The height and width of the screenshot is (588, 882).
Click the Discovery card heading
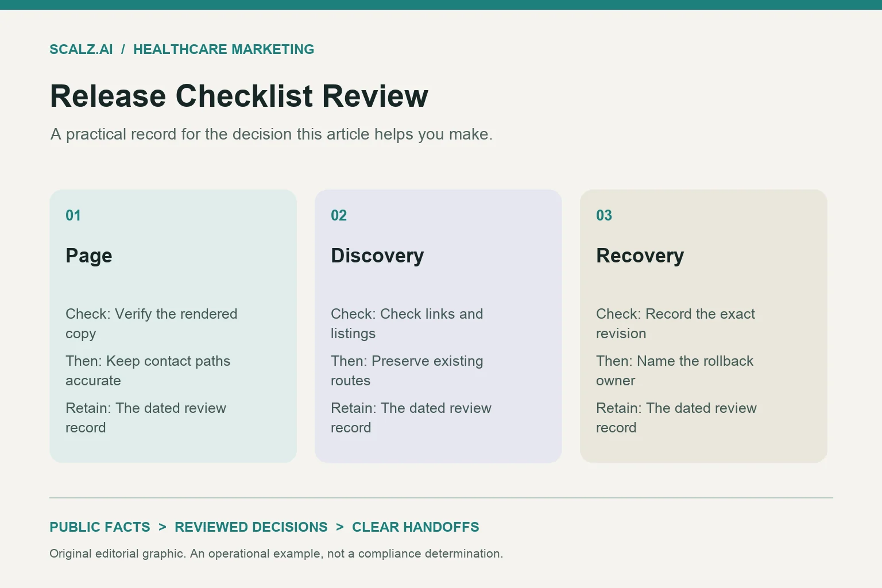(377, 256)
